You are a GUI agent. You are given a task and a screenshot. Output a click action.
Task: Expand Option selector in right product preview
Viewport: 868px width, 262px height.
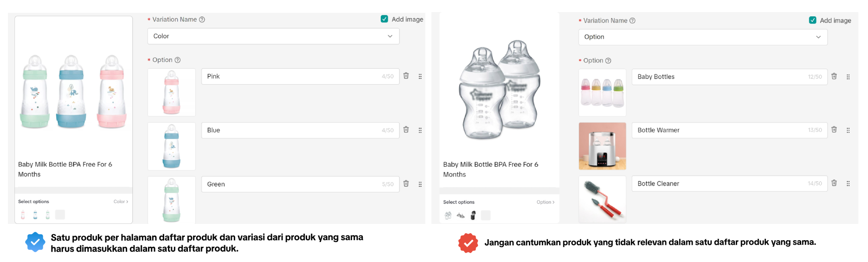[545, 202]
